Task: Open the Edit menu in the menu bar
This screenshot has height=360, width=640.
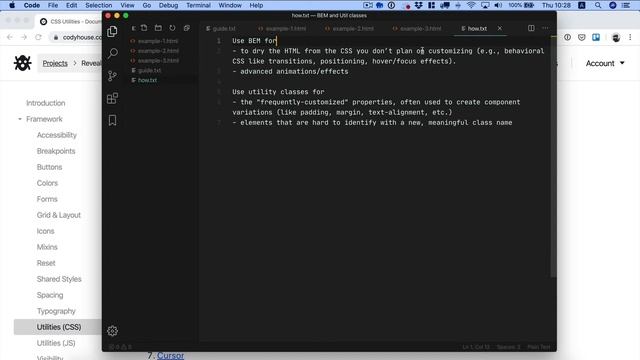Action: (x=71, y=5)
